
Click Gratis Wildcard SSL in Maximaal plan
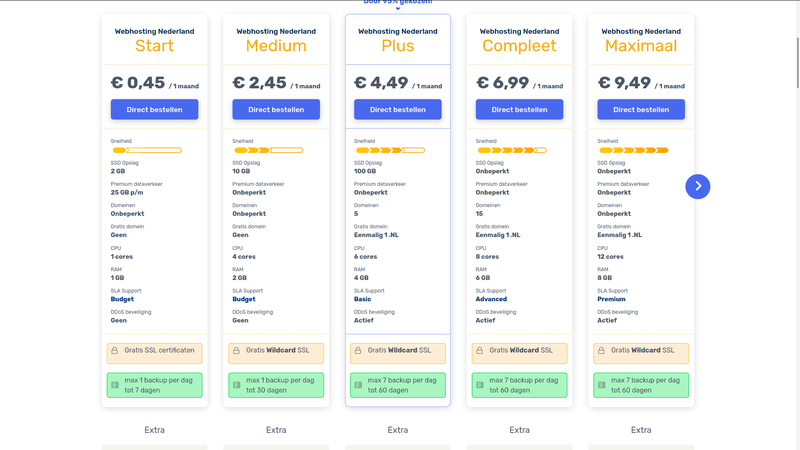pos(646,351)
